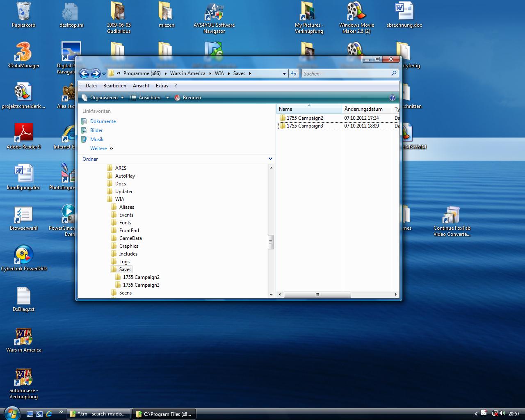Image resolution: width=525 pixels, height=420 pixels.
Task: Select the Papierkorb recycle bin icon
Action: [23, 11]
